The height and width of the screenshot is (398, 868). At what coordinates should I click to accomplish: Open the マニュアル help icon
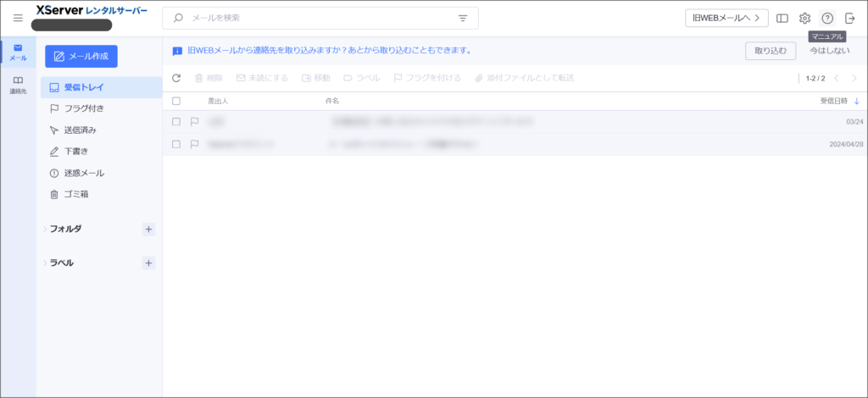pyautogui.click(x=827, y=19)
